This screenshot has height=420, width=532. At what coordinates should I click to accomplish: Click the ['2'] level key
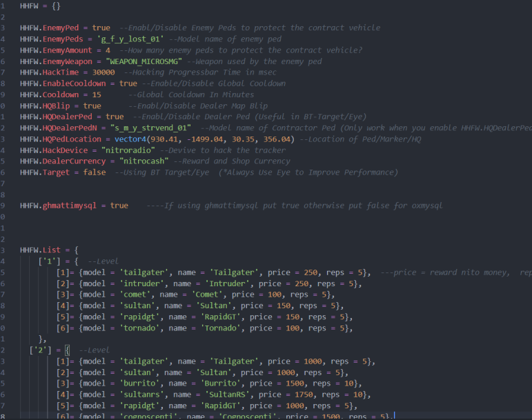click(x=41, y=350)
